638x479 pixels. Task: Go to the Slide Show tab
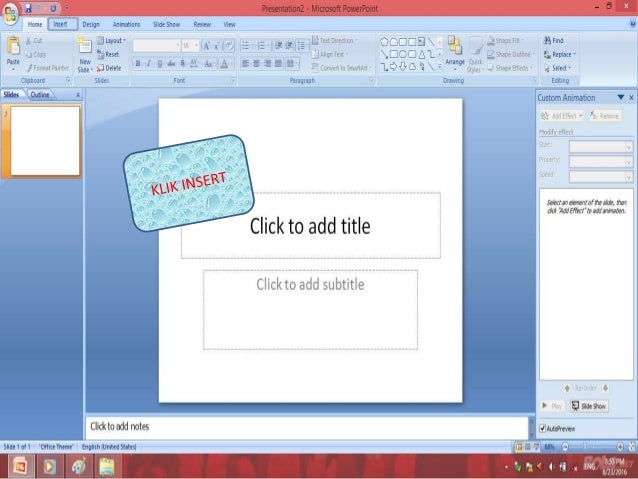pyautogui.click(x=166, y=24)
